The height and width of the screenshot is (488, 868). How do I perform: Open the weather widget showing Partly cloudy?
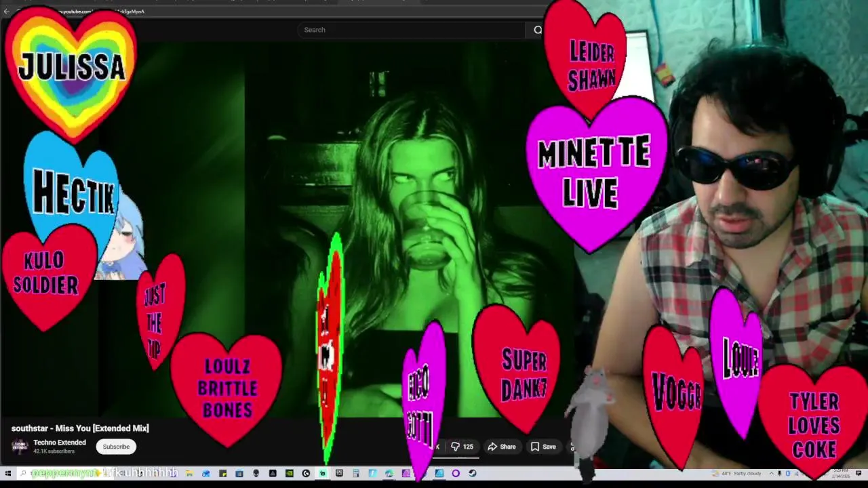pyautogui.click(x=736, y=473)
